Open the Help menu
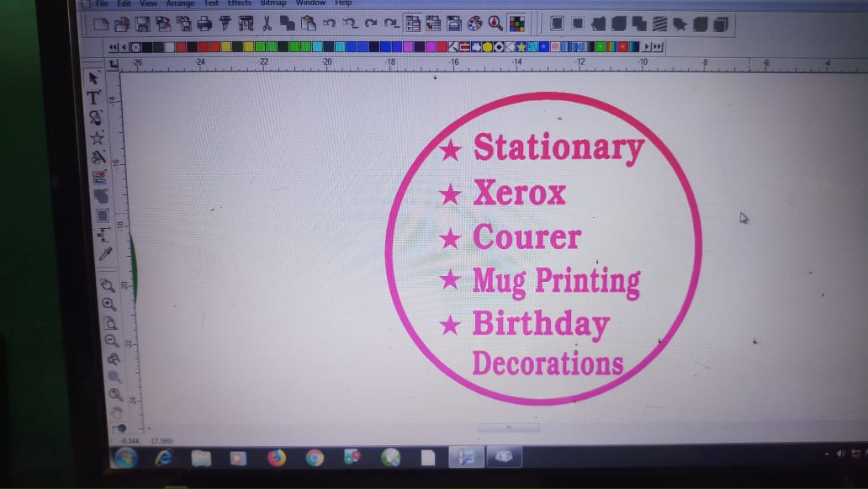 343,3
